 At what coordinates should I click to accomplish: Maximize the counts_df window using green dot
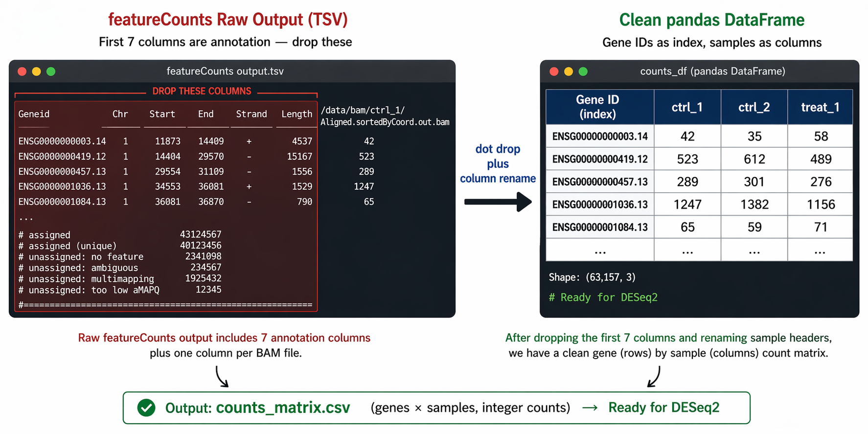583,71
